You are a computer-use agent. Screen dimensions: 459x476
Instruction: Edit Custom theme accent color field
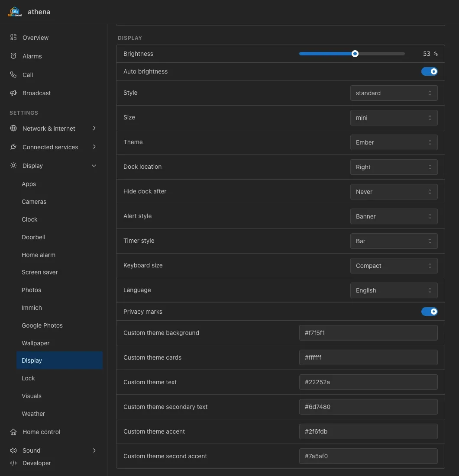click(368, 431)
